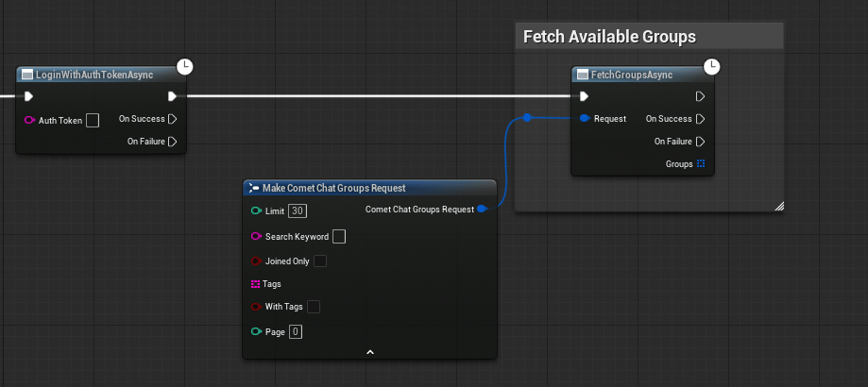868x387 pixels.
Task: Click the Search Keyword text box
Action: click(339, 237)
